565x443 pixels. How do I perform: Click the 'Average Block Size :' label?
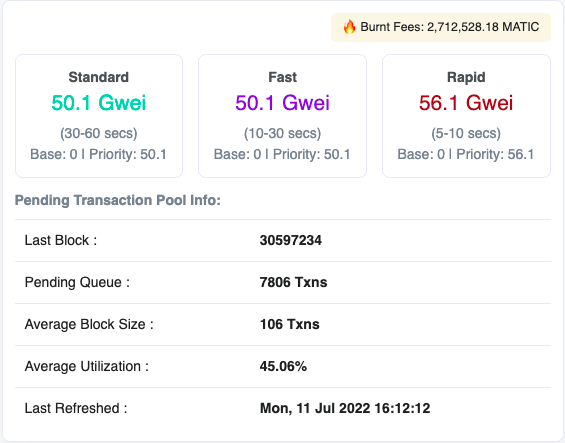[89, 324]
